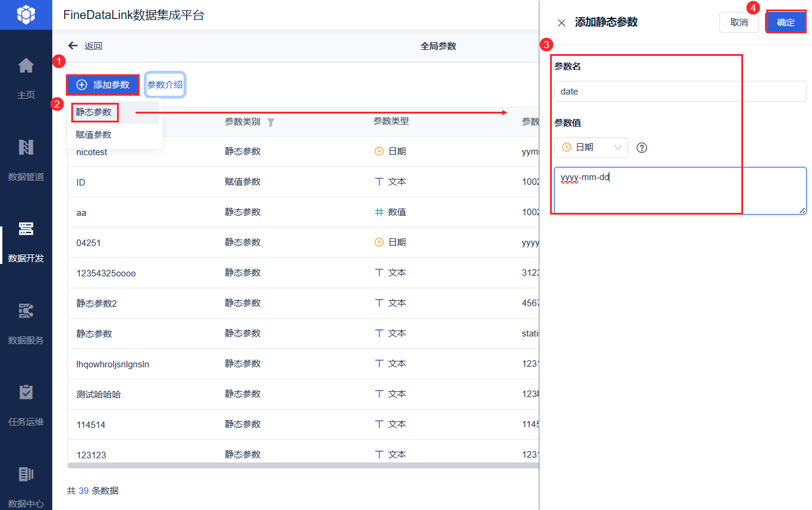The width and height of the screenshot is (812, 510).
Task: Open the 参数介绍 link
Action: [165, 85]
